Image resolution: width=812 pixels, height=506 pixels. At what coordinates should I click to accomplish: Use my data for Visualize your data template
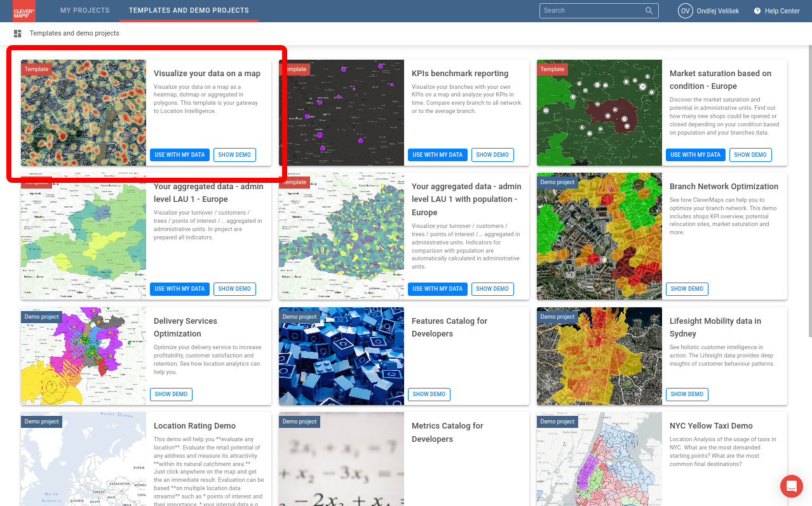tap(180, 155)
